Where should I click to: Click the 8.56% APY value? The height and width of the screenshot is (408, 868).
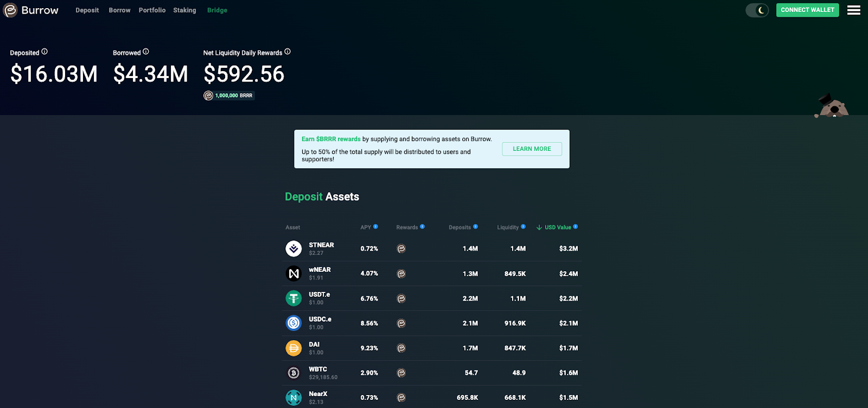[369, 323]
